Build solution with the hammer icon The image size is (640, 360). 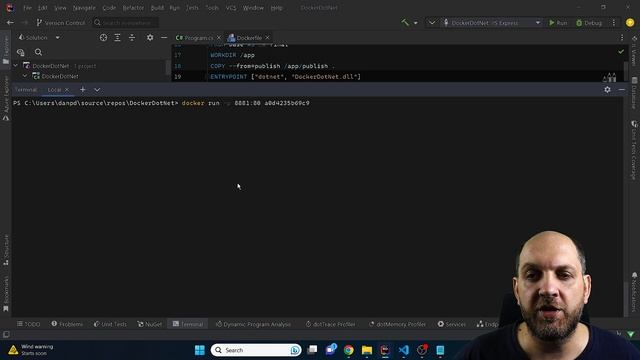click(405, 22)
